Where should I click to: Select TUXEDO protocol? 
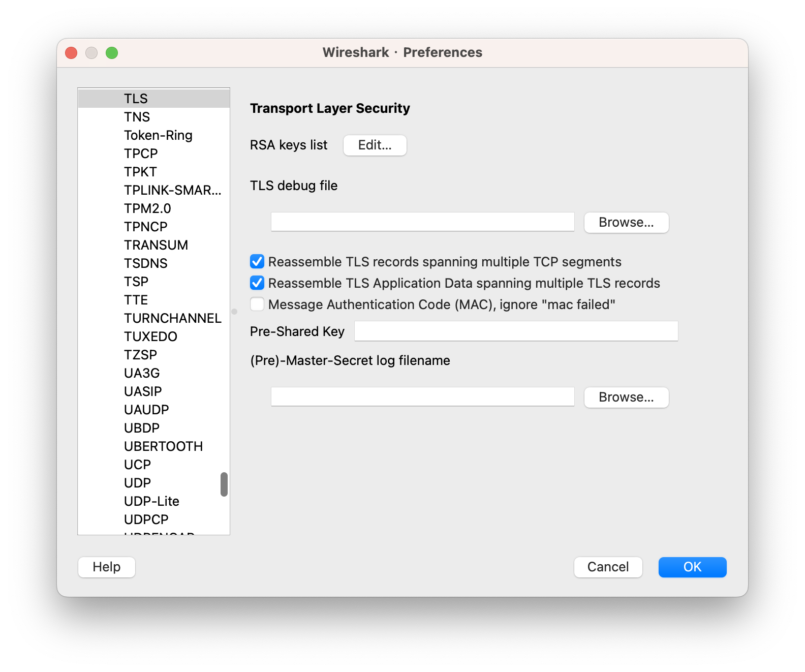pyautogui.click(x=153, y=337)
